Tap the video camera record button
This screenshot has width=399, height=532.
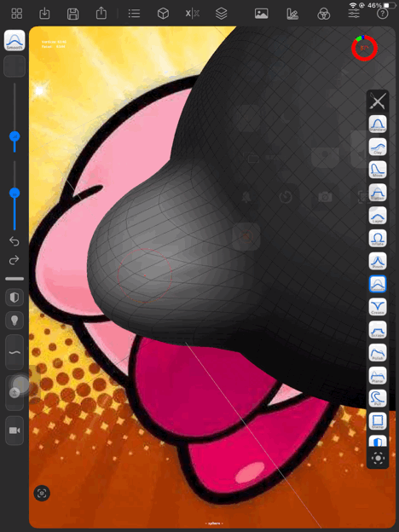(x=14, y=431)
